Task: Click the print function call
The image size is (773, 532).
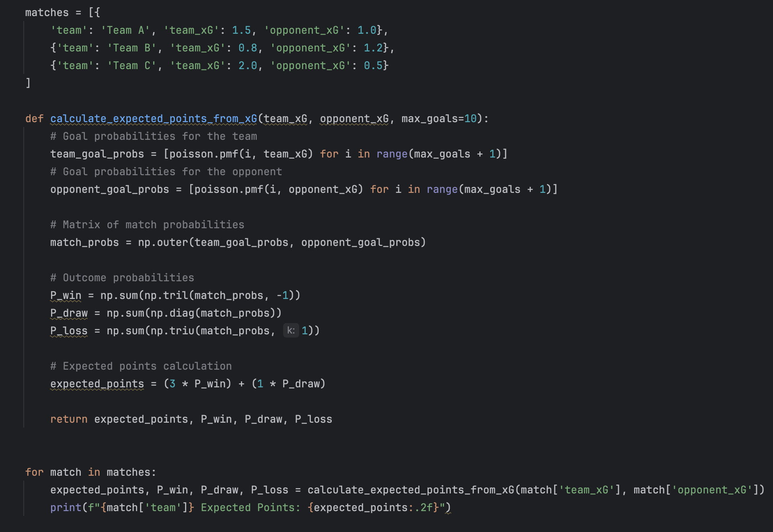Action: [x=66, y=507]
